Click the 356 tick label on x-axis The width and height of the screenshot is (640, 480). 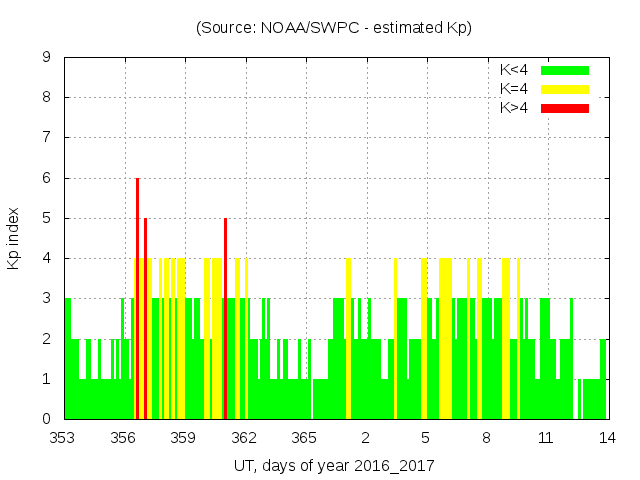(124, 437)
